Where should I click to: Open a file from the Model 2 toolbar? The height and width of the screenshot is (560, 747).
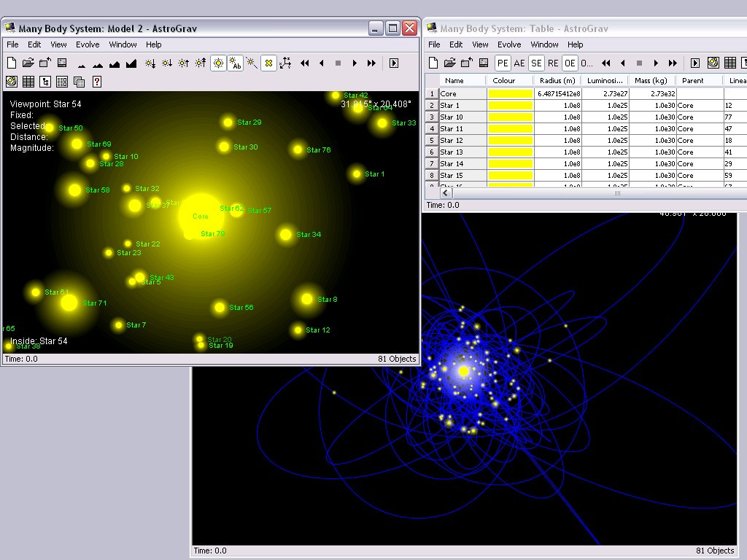[28, 63]
